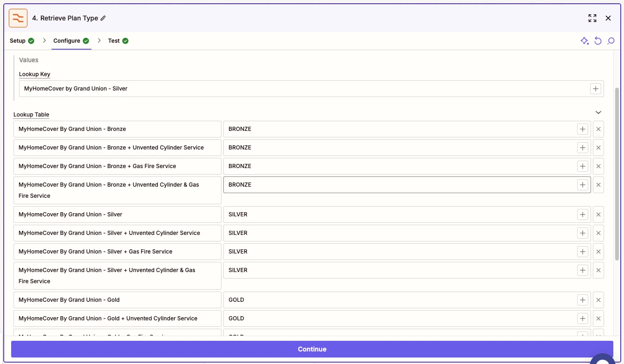Delete the 'MyHomeCover By Grand Union - Silver' row

[x=598, y=214]
